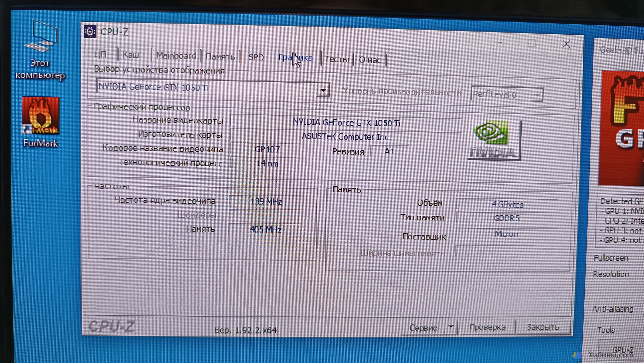Click the GDDR5 memory type value
Viewport: 644px width, 363px height.
click(507, 218)
